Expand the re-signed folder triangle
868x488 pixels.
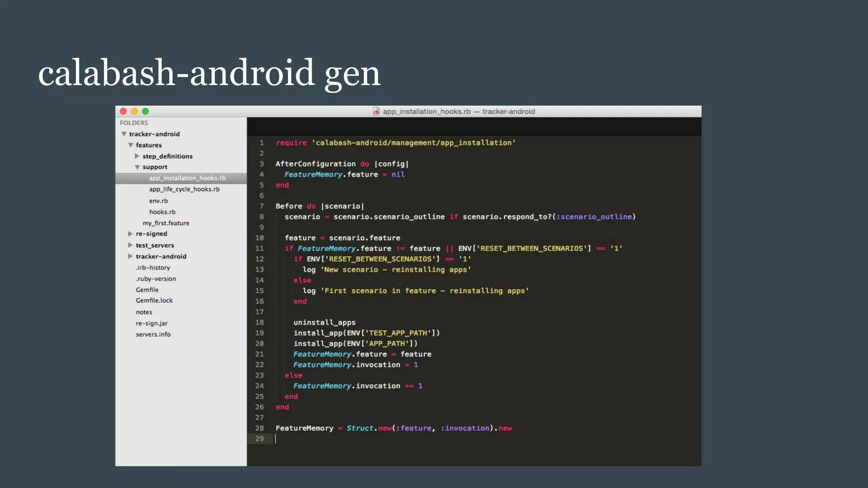click(130, 233)
